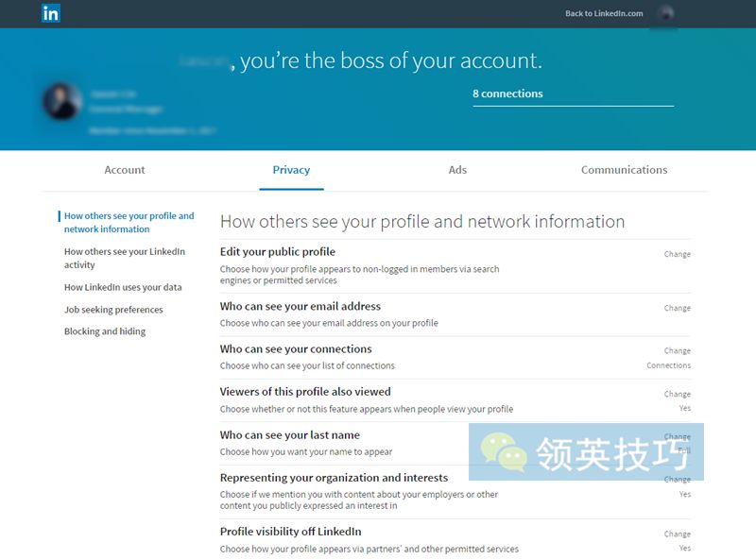Viewport: 756px width, 559px height.
Task: Expand Viewers of this profile also viewed
Action: pyautogui.click(x=455, y=400)
